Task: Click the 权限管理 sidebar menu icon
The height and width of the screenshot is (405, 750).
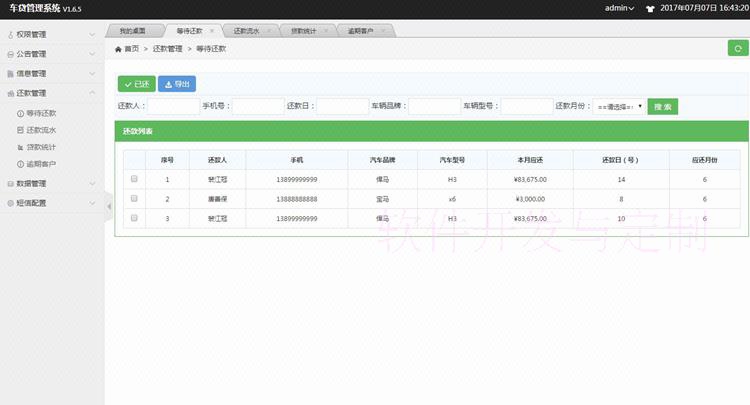Action: click(x=11, y=34)
